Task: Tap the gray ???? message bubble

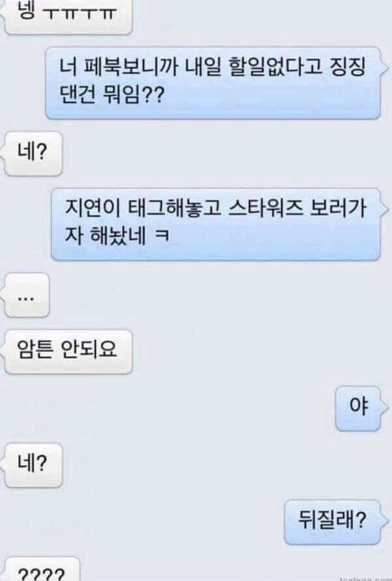Action: pos(42,571)
